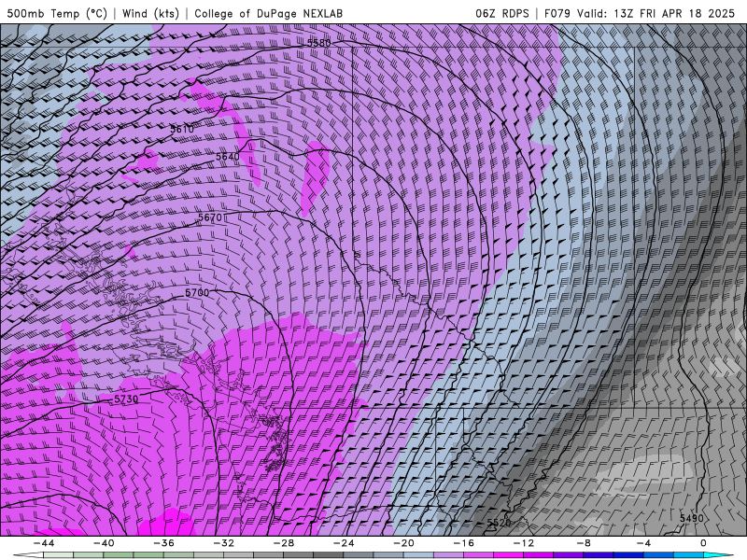
Task: Click the -40 colorbar tick label
Action: [104, 543]
